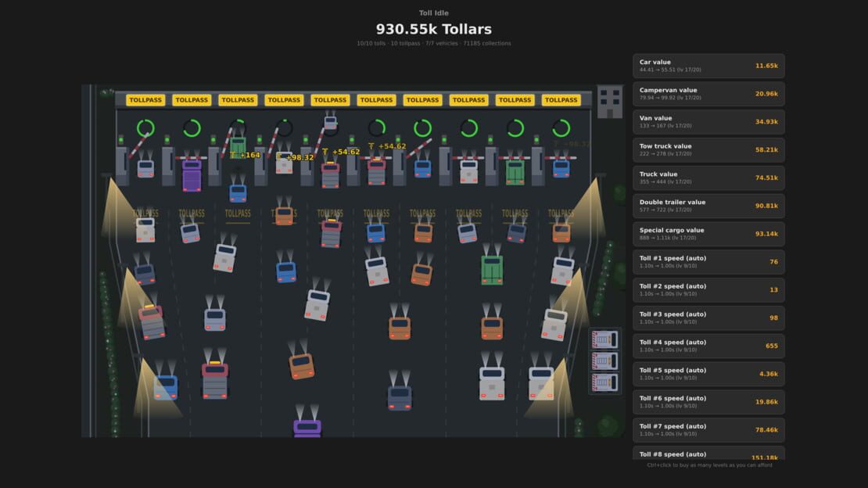Image resolution: width=868 pixels, height=488 pixels.
Task: Buy the Car value upgrade
Action: coord(708,66)
